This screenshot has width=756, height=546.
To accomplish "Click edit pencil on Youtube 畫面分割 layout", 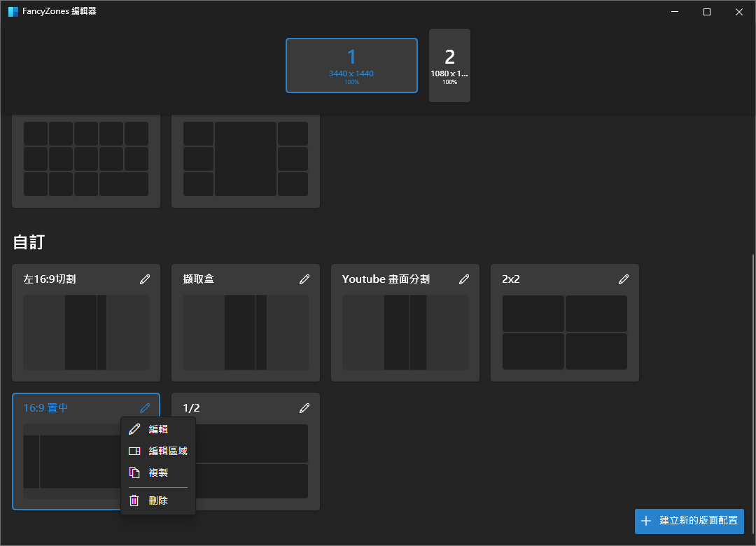I will 464,279.
